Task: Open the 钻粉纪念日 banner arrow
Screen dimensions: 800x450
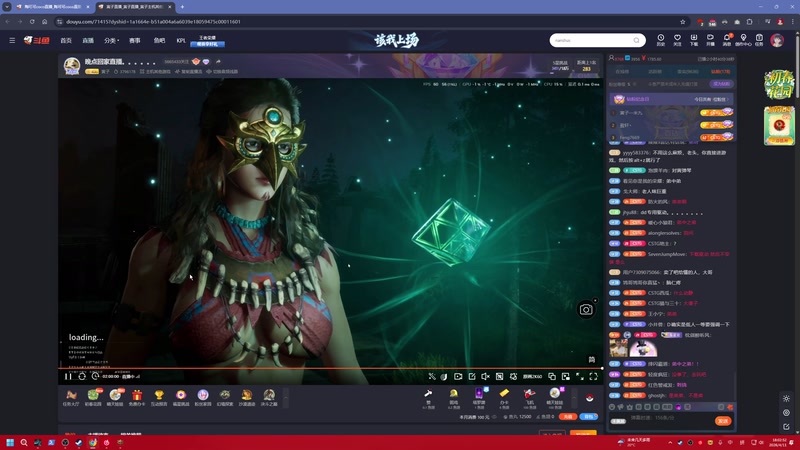Action: coord(729,99)
